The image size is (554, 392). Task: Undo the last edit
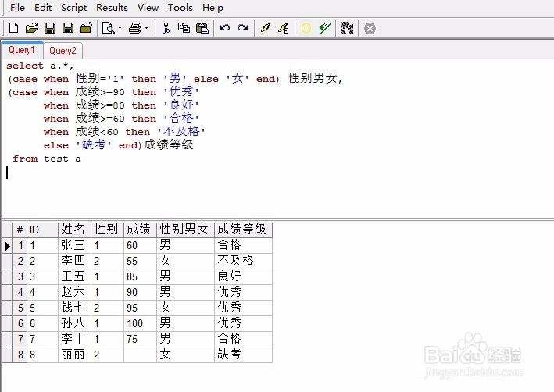224,28
